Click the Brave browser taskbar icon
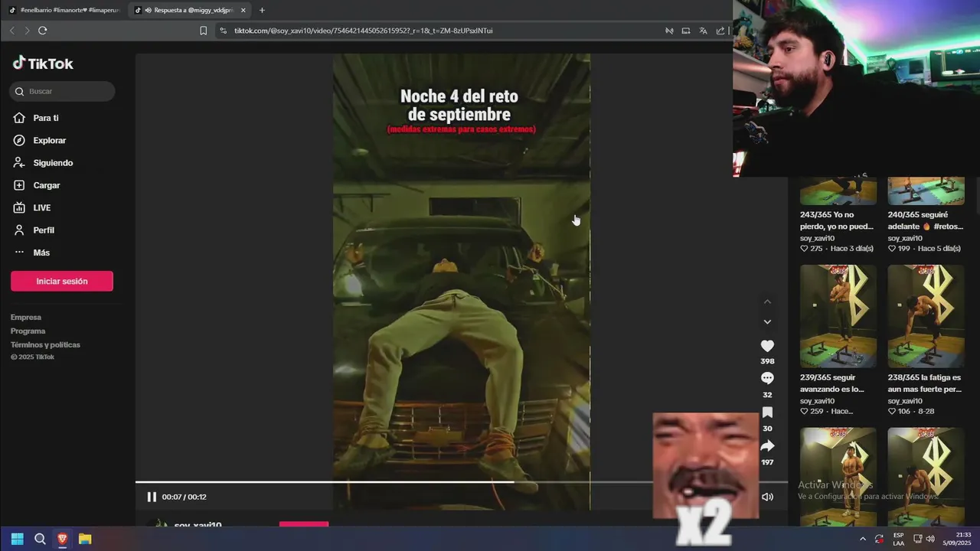Viewport: 980px width, 551px height. [63, 539]
